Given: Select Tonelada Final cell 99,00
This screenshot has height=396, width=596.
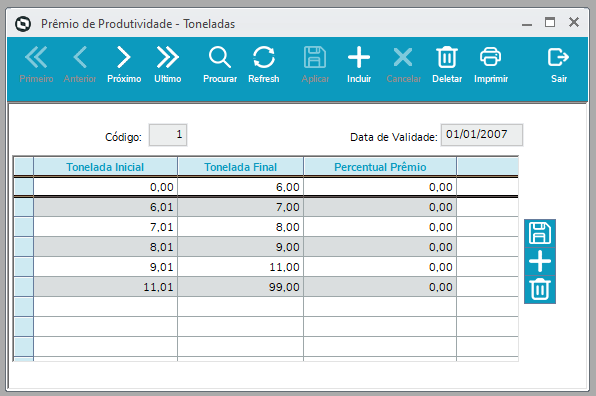Looking at the screenshot, I should [x=241, y=287].
